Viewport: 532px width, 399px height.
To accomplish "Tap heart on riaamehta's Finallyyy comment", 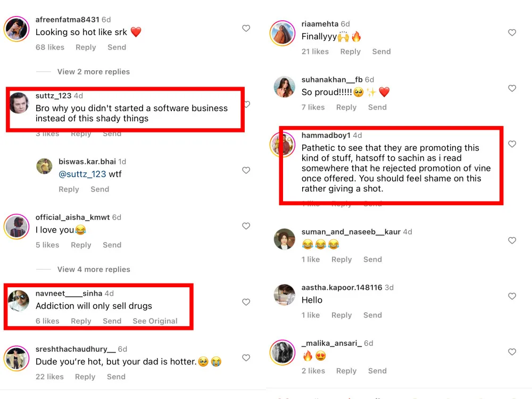I will 512,32.
